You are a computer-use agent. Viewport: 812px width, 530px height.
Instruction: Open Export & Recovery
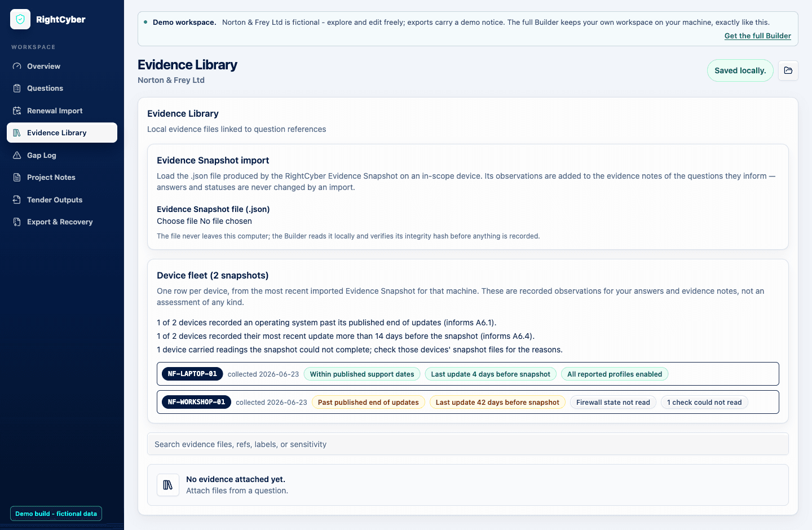coord(62,222)
